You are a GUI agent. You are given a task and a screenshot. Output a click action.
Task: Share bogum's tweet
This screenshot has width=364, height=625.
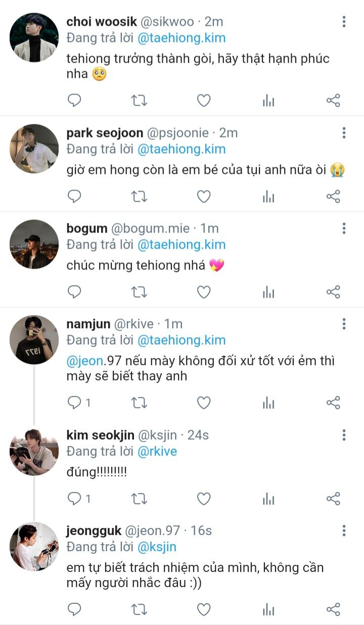coord(333,292)
